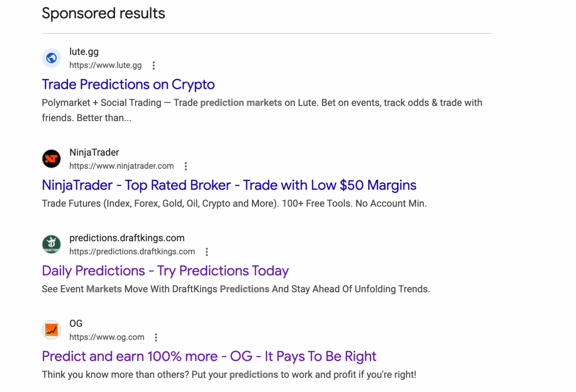Click the DraftKings Predictions favicon
576x392 pixels.
51,244
